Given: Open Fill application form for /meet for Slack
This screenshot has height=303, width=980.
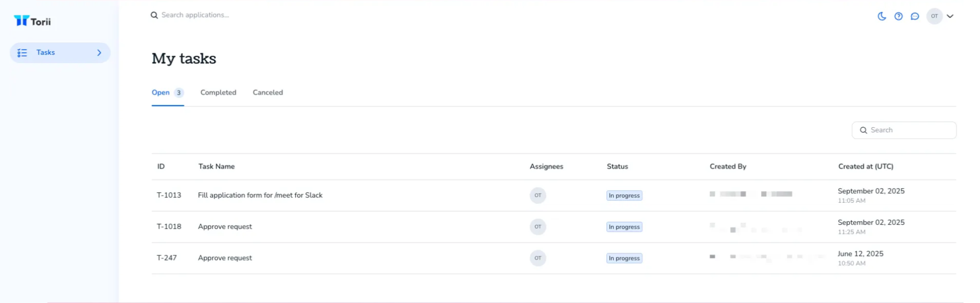Looking at the screenshot, I should 260,195.
